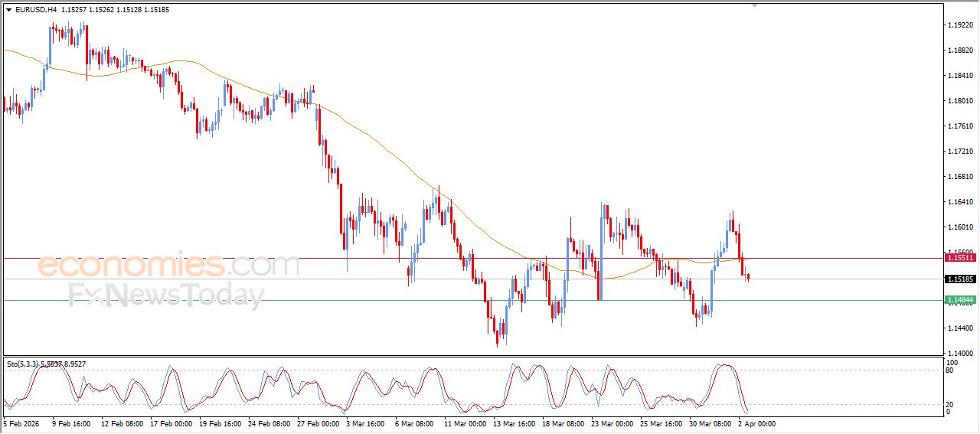The height and width of the screenshot is (434, 980).
Task: Open the FxNewsToday watermark logo
Action: coord(166,295)
